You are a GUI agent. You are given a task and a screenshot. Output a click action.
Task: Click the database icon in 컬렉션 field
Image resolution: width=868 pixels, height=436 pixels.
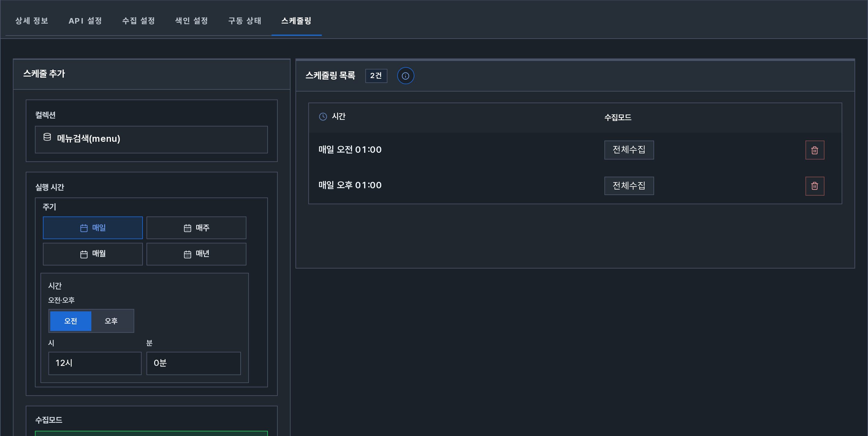[x=47, y=137]
